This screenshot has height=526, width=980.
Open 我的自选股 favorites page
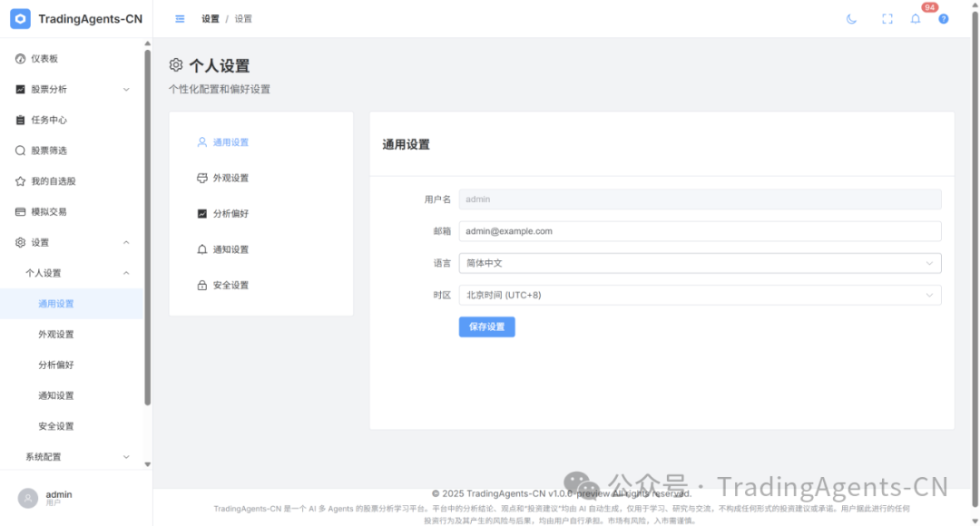pyautogui.click(x=53, y=181)
